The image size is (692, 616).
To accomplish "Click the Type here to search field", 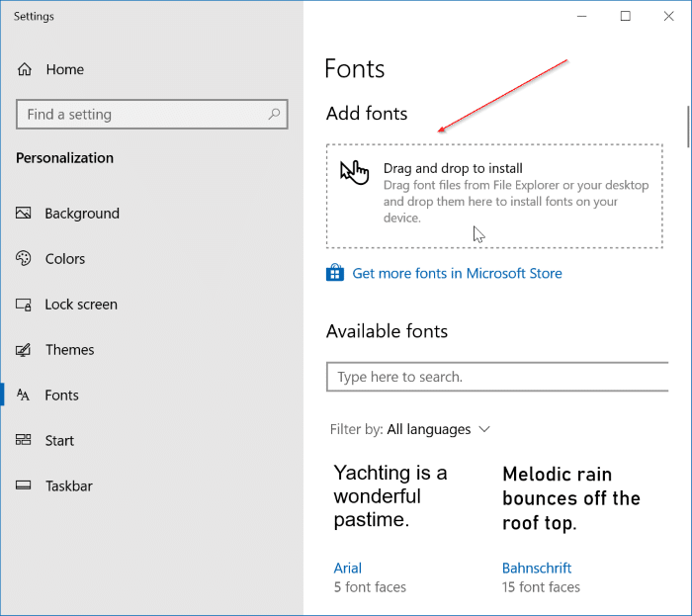I will coord(494,377).
